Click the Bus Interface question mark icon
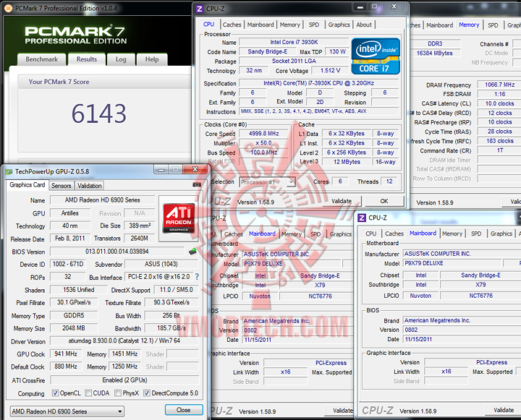The image size is (521, 420). (x=197, y=277)
